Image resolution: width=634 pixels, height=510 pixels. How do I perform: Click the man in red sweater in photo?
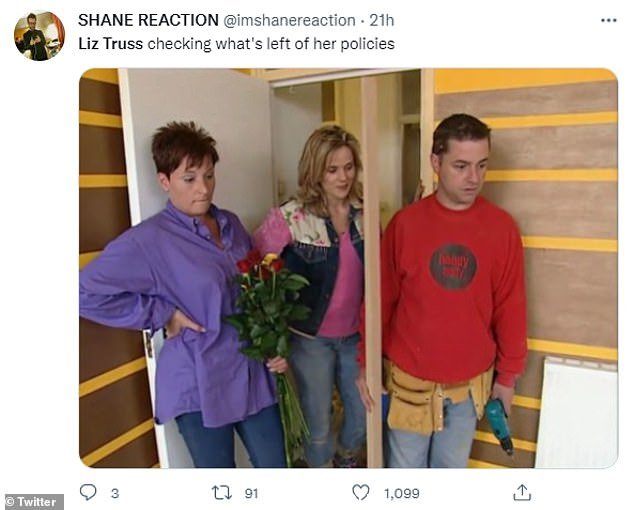[453, 291]
